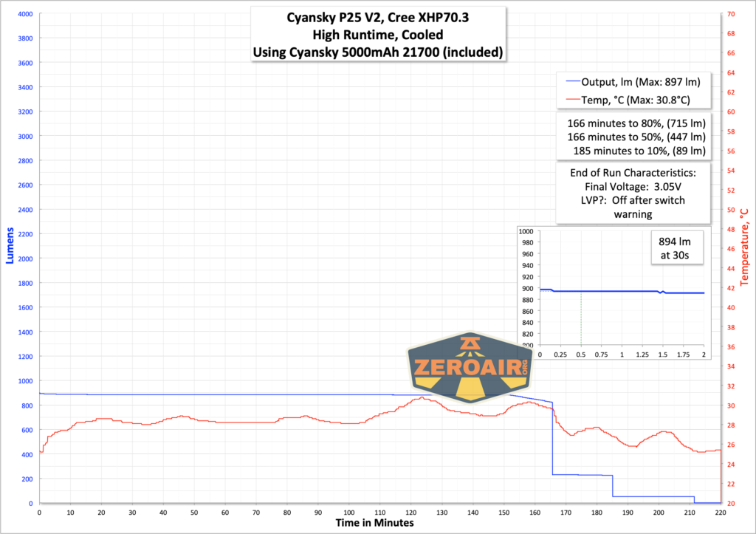Click the blue output drop near 165 minutes
Image resolution: width=756 pixels, height=534 pixels.
552,436
